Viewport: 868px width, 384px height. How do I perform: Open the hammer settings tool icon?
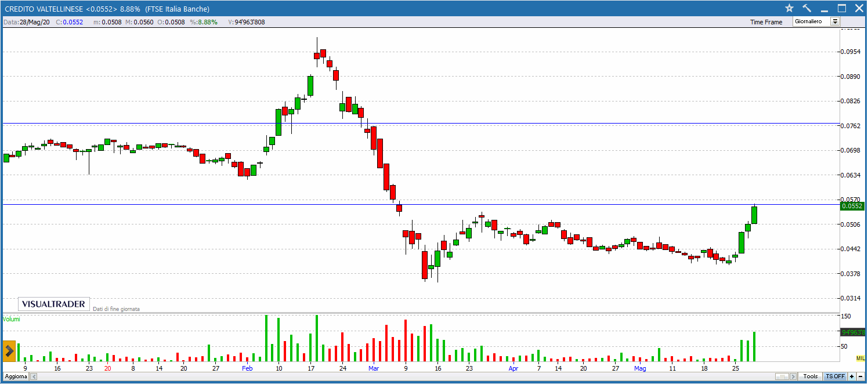806,8
